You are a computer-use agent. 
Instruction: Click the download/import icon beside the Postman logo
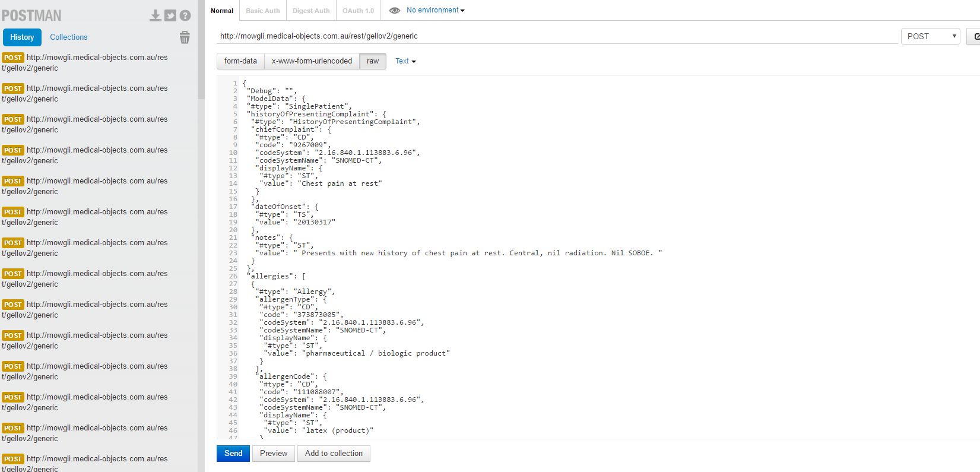(156, 15)
